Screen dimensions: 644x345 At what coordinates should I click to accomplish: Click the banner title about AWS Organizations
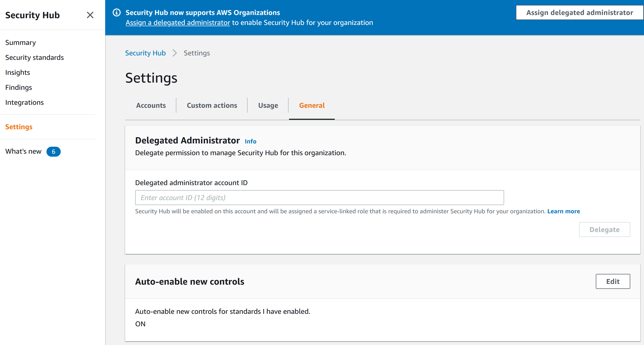point(203,12)
